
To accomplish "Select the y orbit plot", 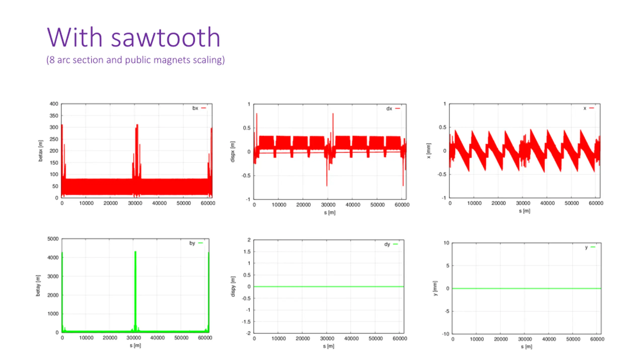I will (x=526, y=288).
